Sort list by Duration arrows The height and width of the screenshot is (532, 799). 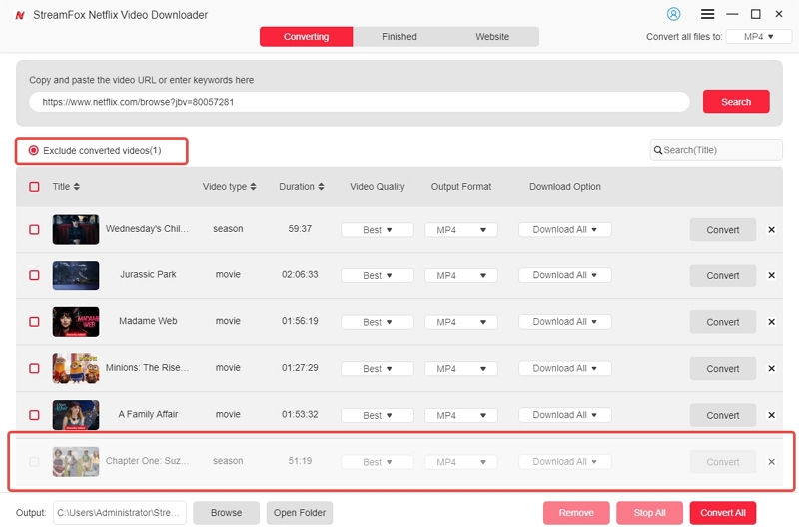[321, 187]
